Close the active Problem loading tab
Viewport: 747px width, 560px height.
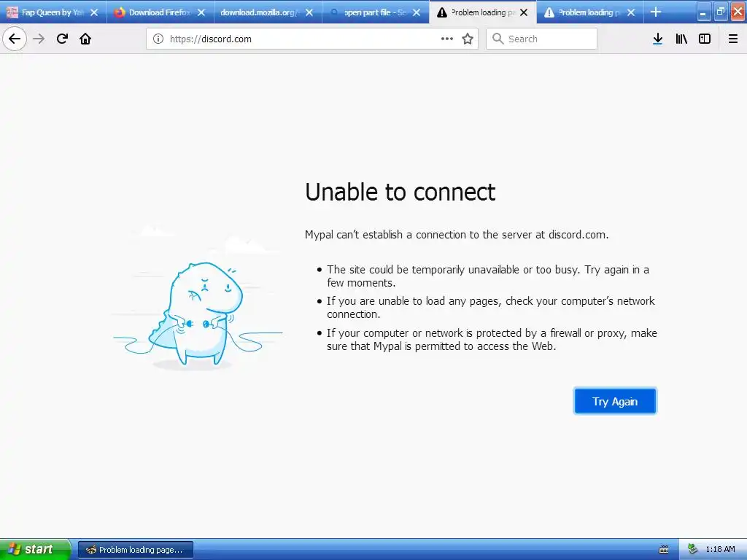click(x=524, y=12)
